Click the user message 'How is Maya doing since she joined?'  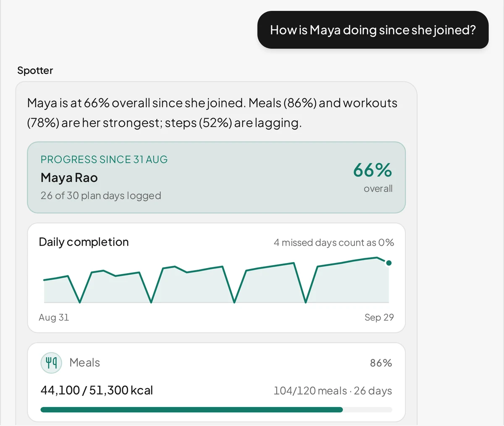(x=373, y=30)
